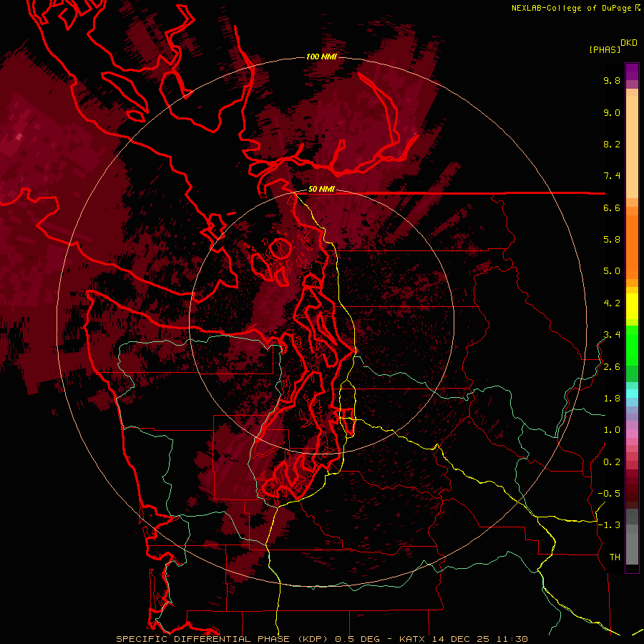Select the TH scale label
This screenshot has height=644, width=644.
pos(615,557)
